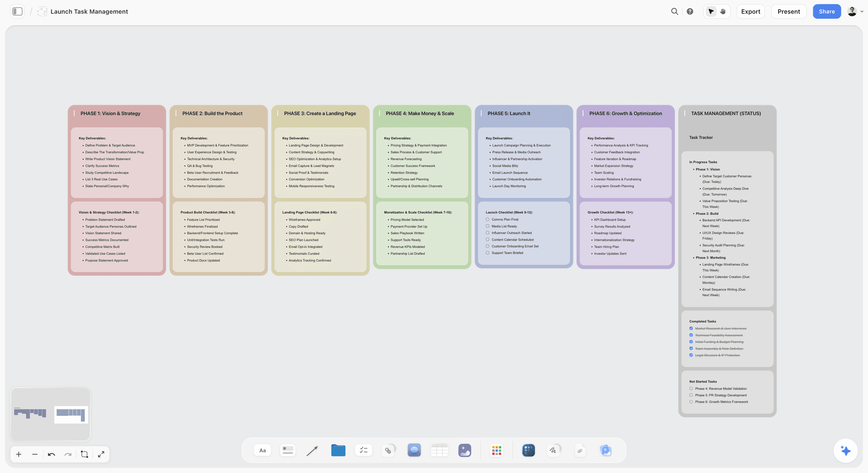Uncheck Team Assembly & Role Definition
Screen dimensions: 868x473
(691, 348)
